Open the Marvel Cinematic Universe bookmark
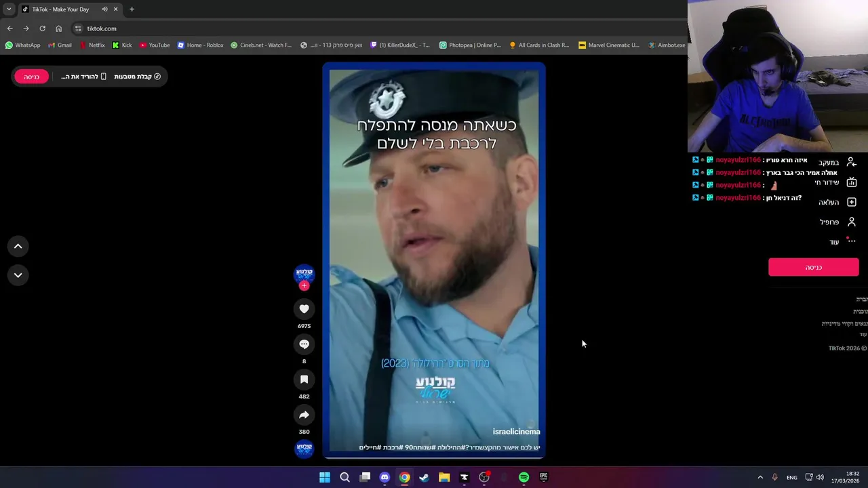This screenshot has height=488, width=868. (609, 45)
